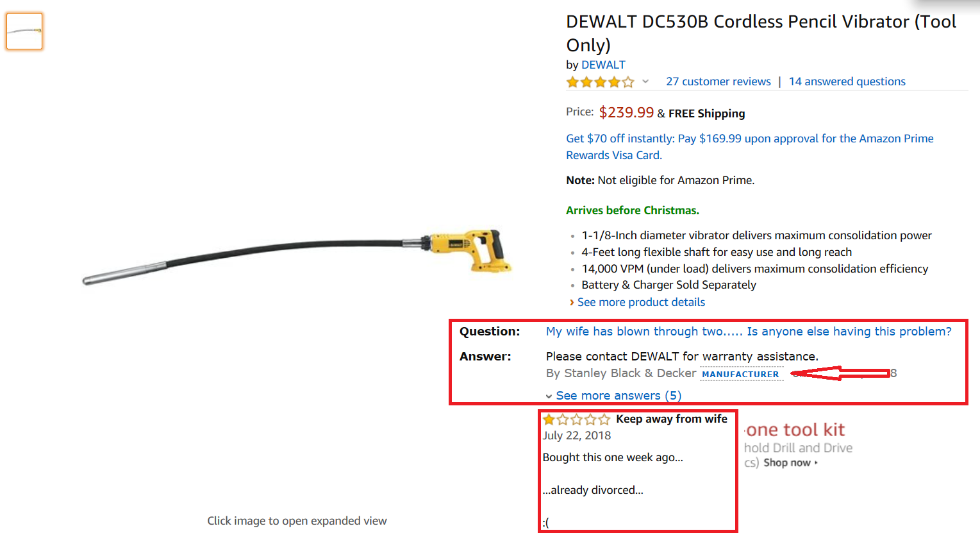Expand See more product details

[641, 302]
